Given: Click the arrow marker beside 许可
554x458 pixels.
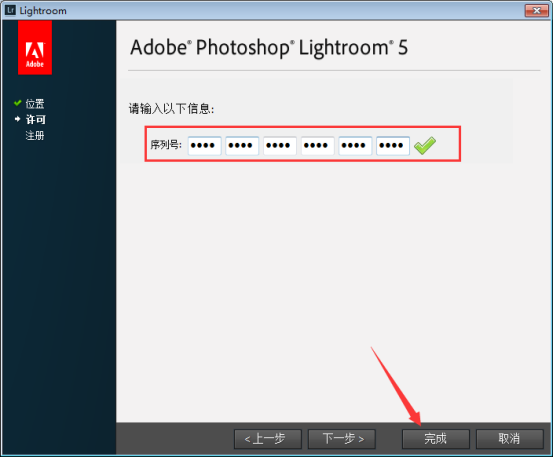Looking at the screenshot, I should 18,119.
